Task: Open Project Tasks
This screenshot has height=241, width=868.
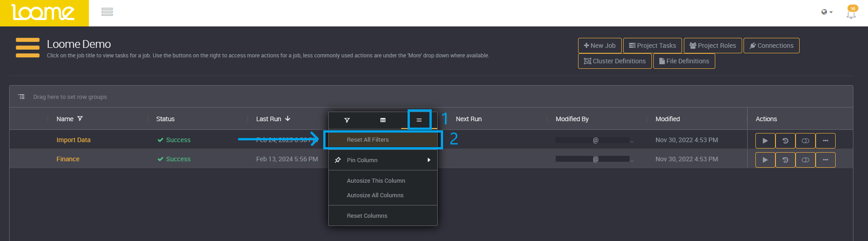Action: tap(652, 46)
